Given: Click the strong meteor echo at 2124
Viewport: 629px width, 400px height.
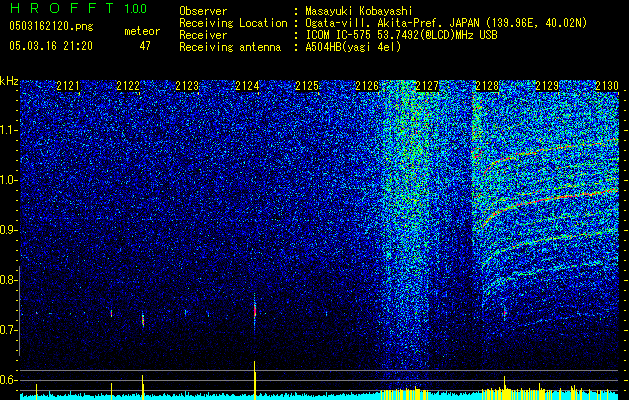Looking at the screenshot, I should [255, 311].
